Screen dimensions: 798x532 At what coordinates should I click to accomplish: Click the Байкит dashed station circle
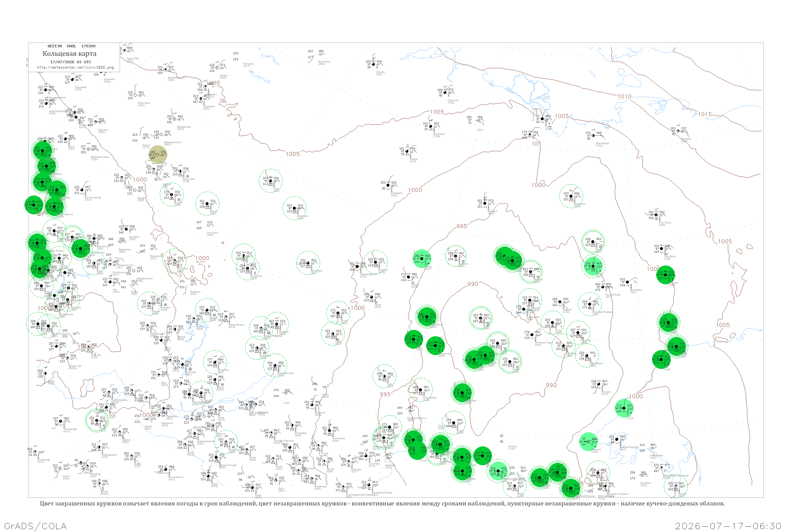click(207, 203)
